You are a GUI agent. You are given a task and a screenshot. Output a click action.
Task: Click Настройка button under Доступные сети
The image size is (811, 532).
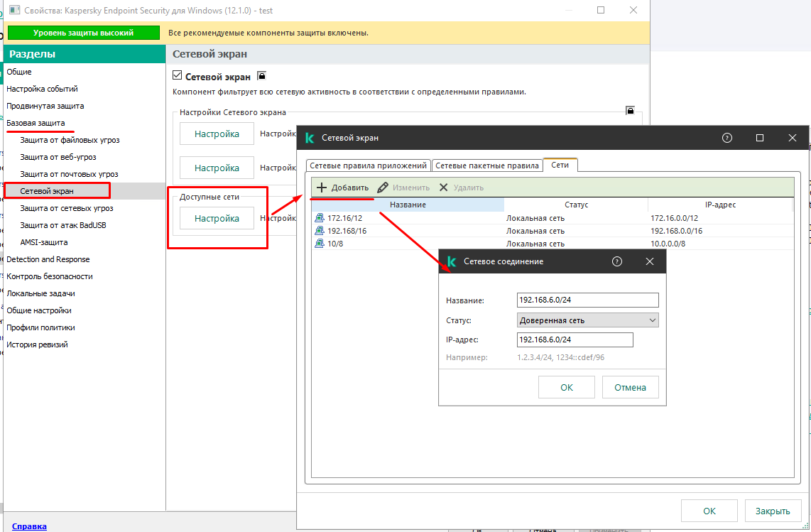click(x=217, y=219)
